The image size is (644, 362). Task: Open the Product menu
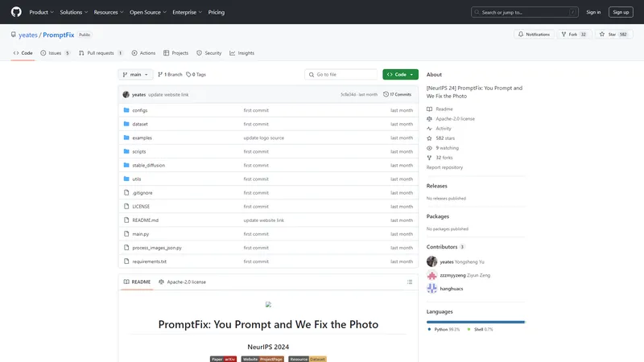pos(41,12)
